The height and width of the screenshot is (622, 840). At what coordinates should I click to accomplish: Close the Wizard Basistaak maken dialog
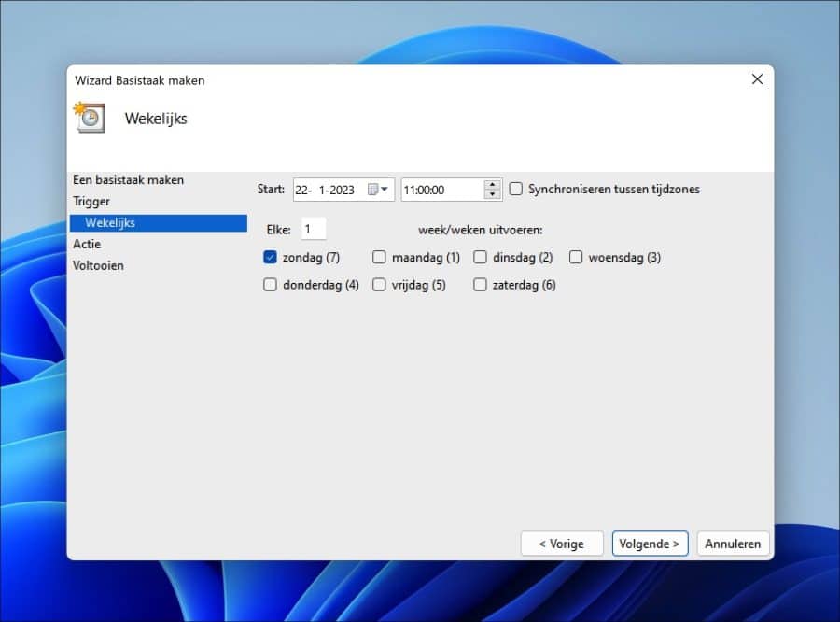tap(757, 79)
